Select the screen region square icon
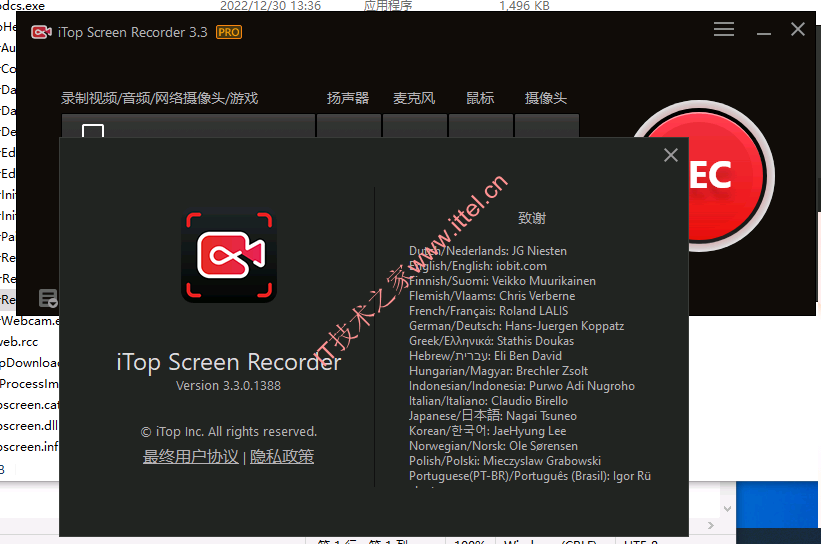Screen dimensions: 821x544 click(93, 130)
